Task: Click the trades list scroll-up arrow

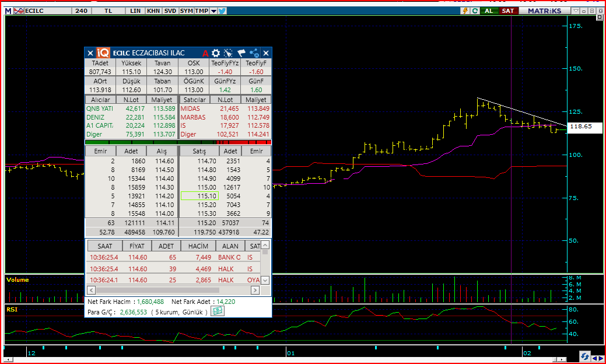Action: [265, 244]
